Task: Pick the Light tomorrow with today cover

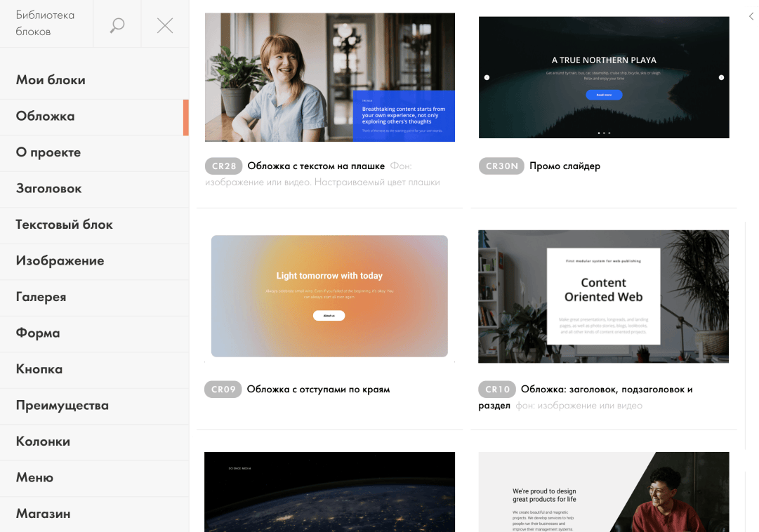Action: (x=329, y=296)
